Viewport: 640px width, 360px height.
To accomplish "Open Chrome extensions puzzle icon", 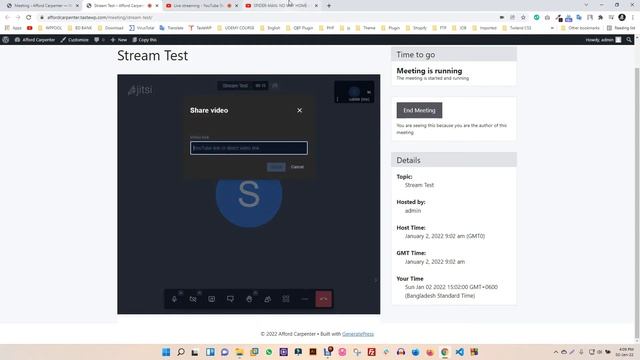I will coord(600,18).
